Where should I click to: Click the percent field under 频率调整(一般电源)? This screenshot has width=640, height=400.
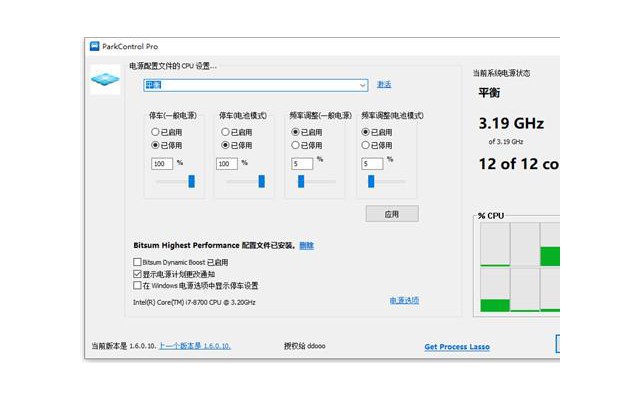[x=302, y=164]
